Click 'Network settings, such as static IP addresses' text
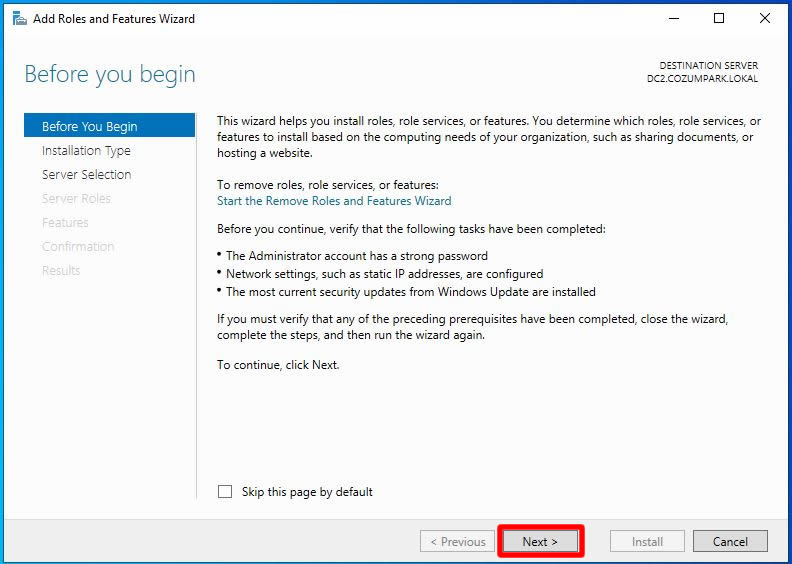 384,274
